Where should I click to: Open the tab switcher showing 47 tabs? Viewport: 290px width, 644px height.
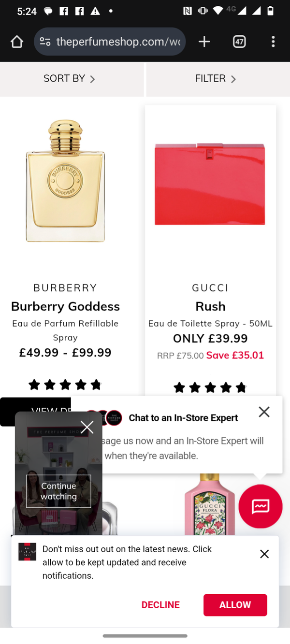239,42
